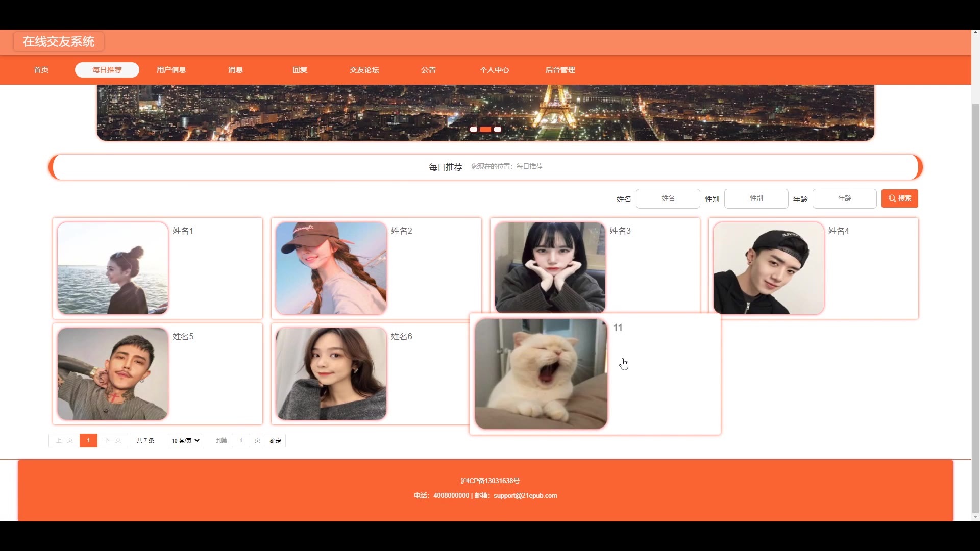Select the 每日推荐 nav tab
This screenshot has width=980, height=551.
107,70
